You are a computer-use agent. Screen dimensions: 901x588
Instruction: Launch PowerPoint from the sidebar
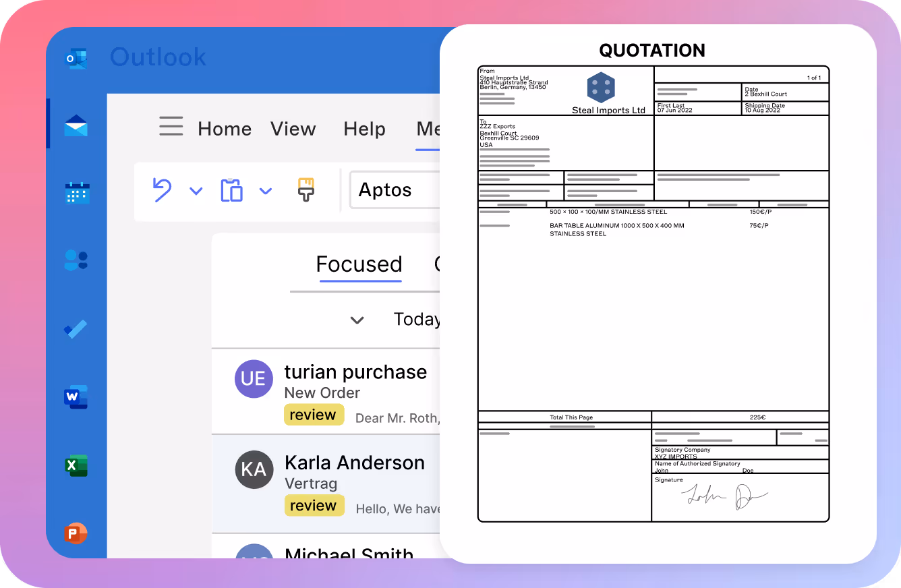[x=76, y=533]
